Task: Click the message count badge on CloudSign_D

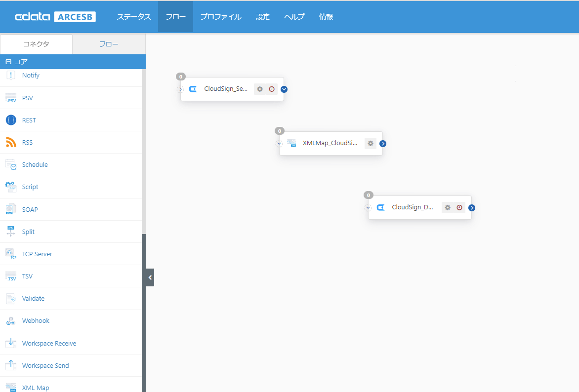Action: [368, 195]
